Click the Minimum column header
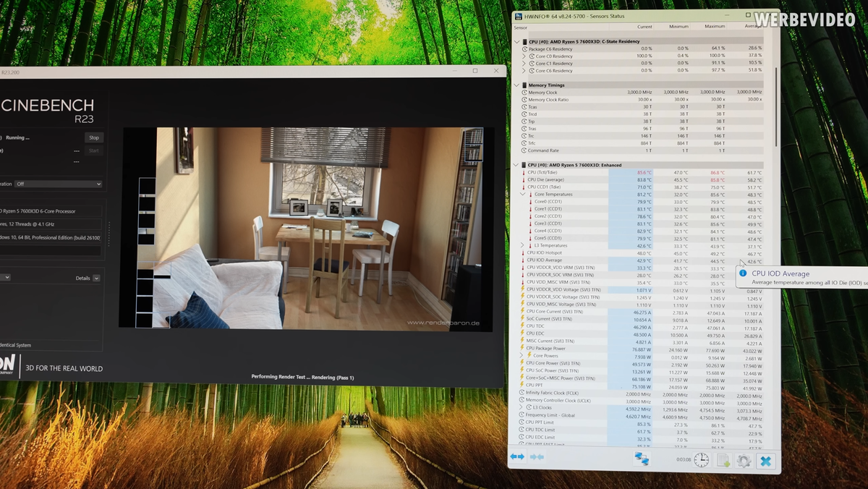 click(678, 27)
